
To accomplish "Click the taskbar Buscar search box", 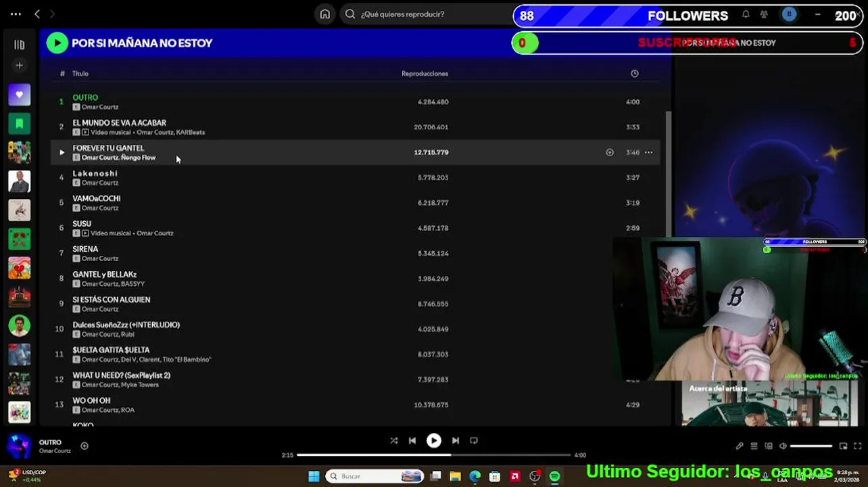I will click(375, 476).
